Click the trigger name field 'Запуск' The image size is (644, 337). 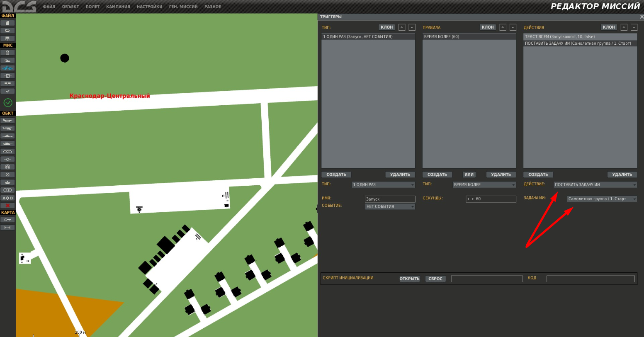coord(390,199)
